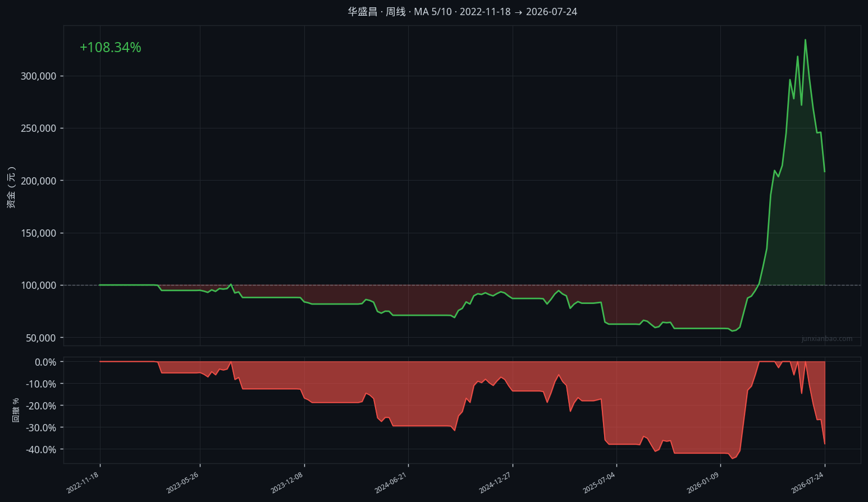Click the 300,000 y-axis label
Image resolution: width=868 pixels, height=502 pixels.
tap(39, 76)
